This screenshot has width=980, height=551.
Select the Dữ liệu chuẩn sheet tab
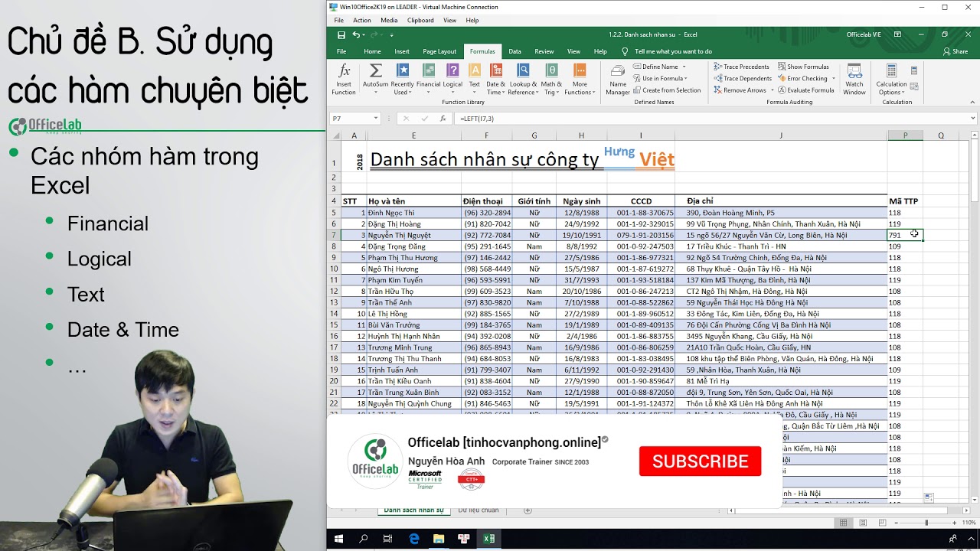479,510
